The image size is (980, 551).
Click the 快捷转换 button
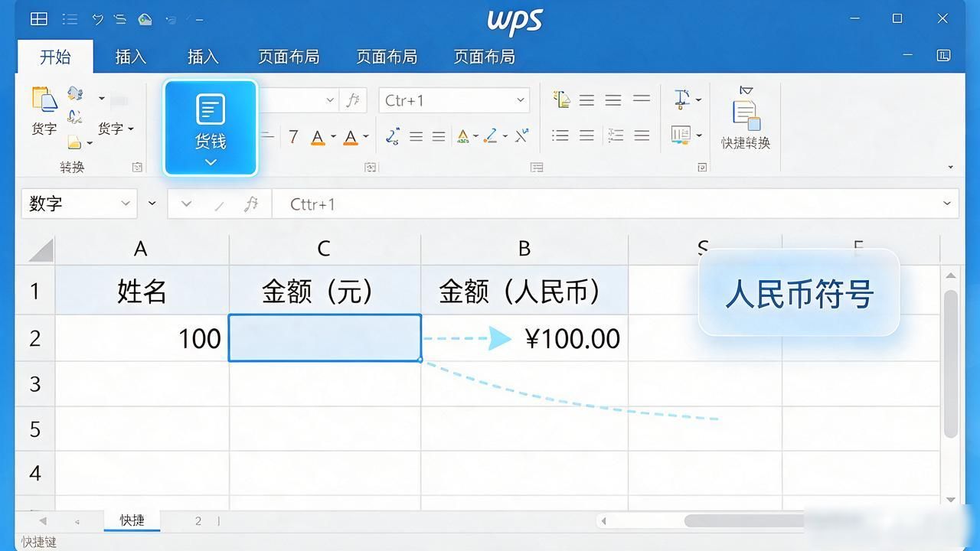746,118
